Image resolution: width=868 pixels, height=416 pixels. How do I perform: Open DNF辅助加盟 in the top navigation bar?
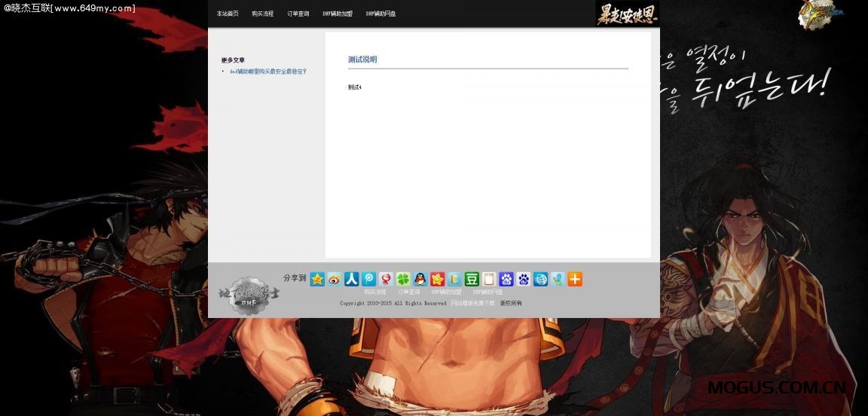(338, 14)
